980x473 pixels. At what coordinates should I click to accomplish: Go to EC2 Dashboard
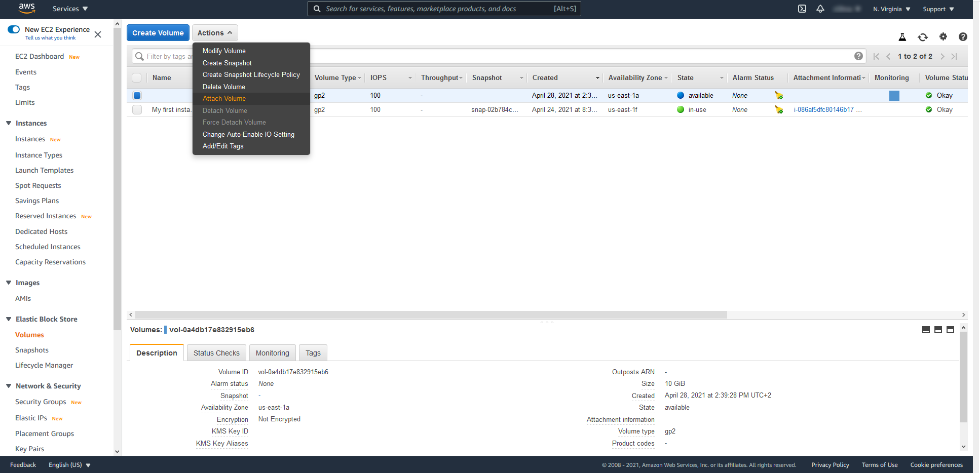click(40, 56)
